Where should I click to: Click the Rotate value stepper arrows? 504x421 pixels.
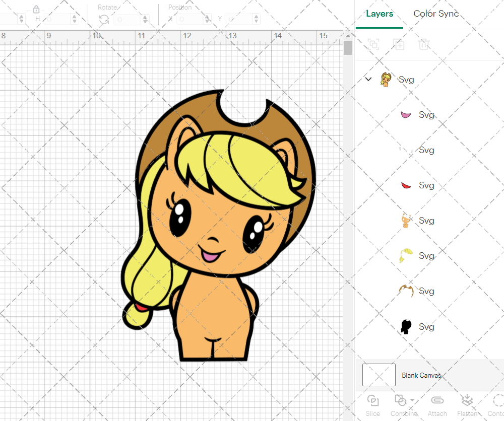pyautogui.click(x=145, y=19)
